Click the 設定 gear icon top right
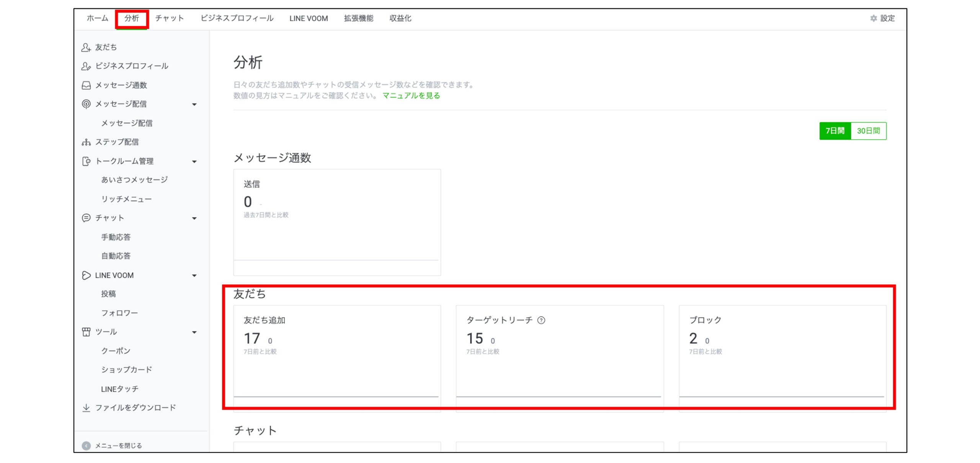This screenshot has width=980, height=463. (x=873, y=18)
